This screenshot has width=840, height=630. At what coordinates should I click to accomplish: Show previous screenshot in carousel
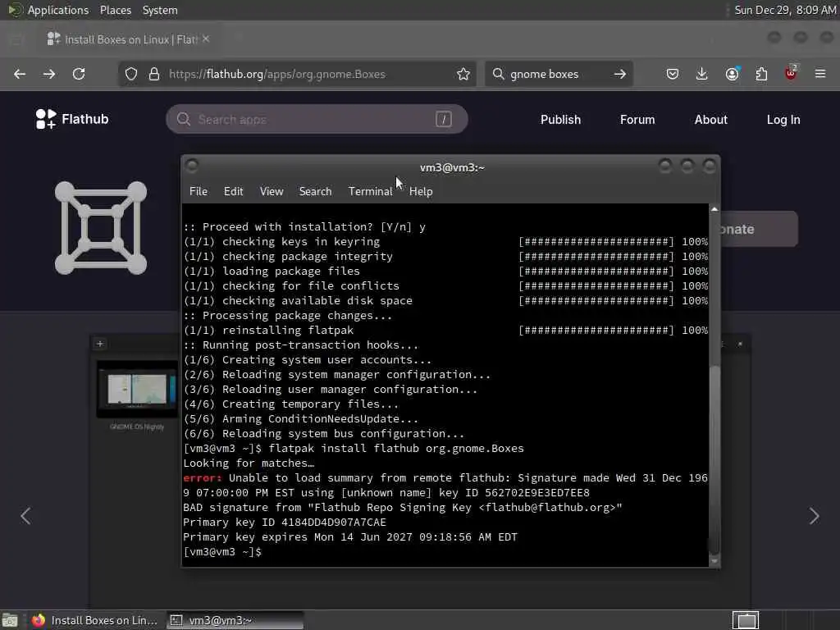pyautogui.click(x=25, y=516)
